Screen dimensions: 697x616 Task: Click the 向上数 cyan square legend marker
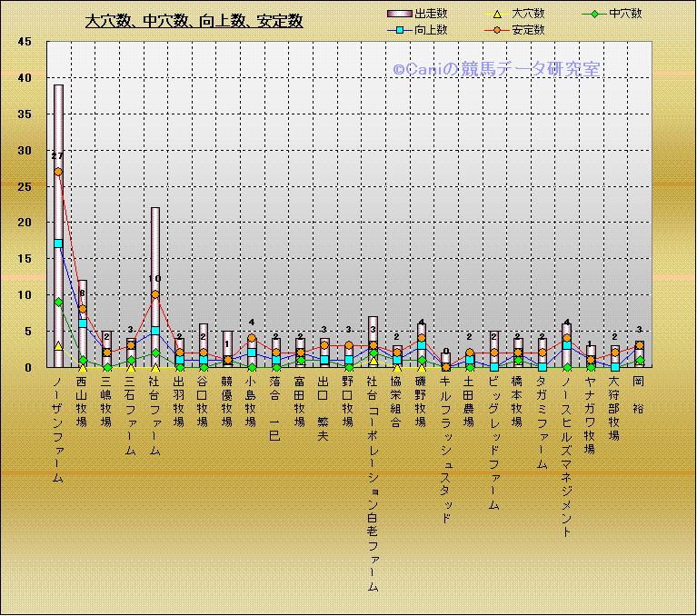pyautogui.click(x=400, y=30)
